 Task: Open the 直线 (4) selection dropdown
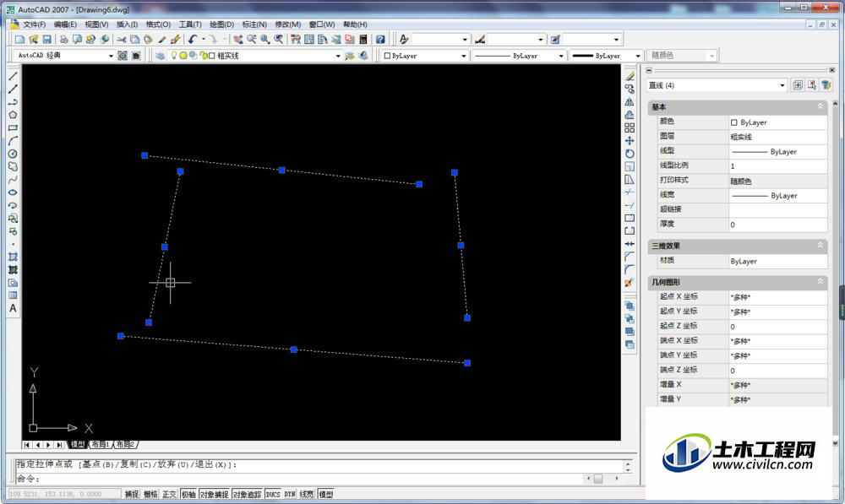pyautogui.click(x=782, y=85)
